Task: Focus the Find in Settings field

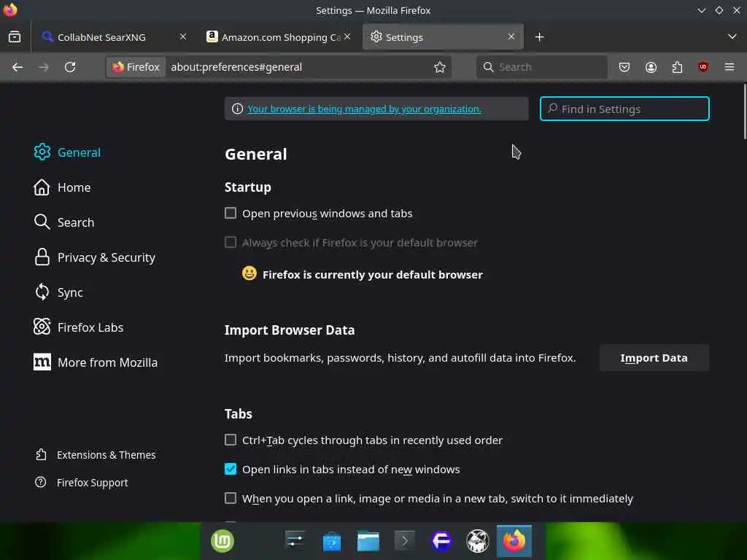Action: pyautogui.click(x=624, y=109)
